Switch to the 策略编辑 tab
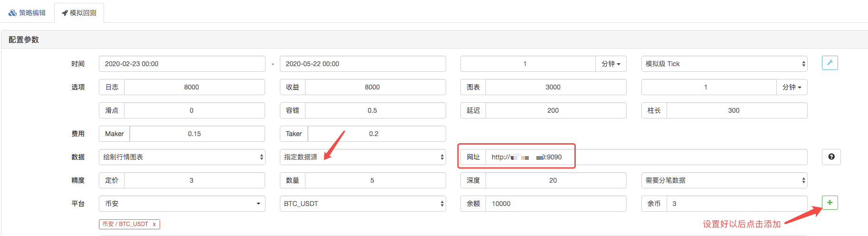Viewport: 868px width, 236px height. point(28,13)
